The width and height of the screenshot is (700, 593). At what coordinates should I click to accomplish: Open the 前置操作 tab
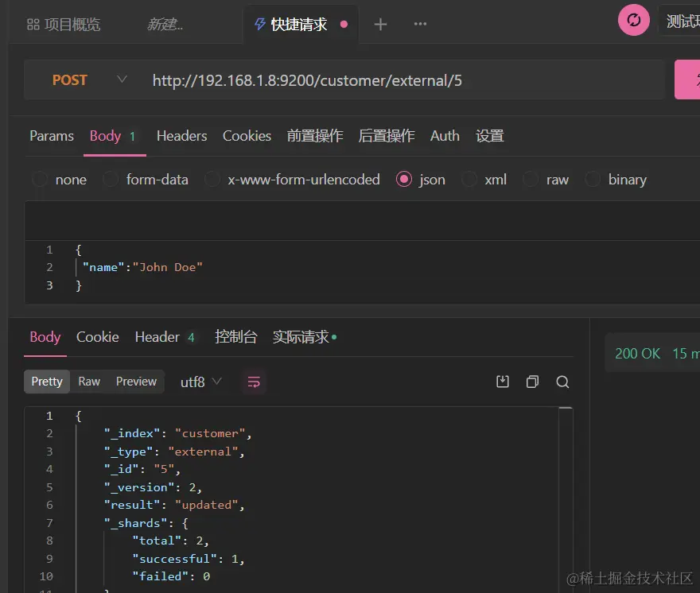(315, 136)
